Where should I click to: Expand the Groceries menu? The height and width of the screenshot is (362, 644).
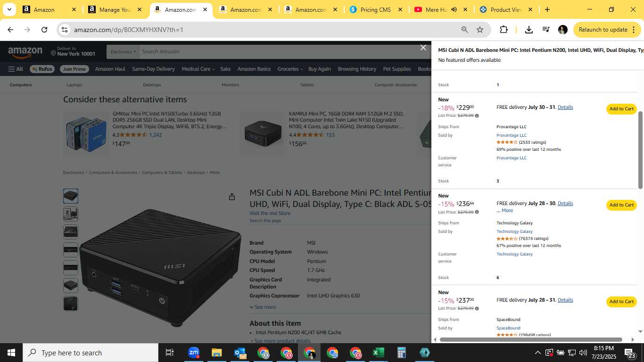point(290,69)
